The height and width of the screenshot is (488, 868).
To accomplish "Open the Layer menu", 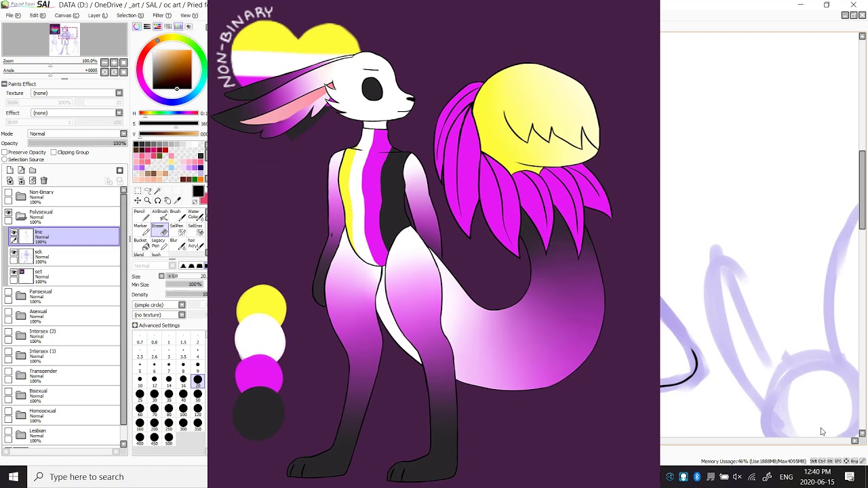I will 98,16.
